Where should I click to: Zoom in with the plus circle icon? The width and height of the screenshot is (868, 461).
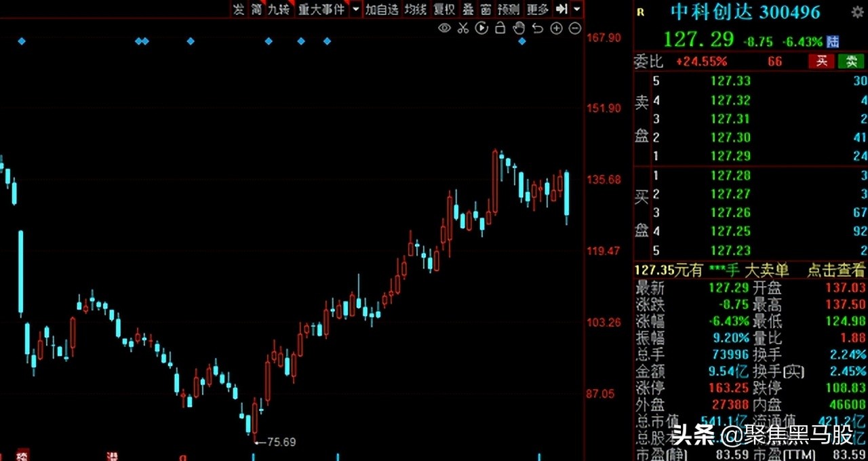556,28
